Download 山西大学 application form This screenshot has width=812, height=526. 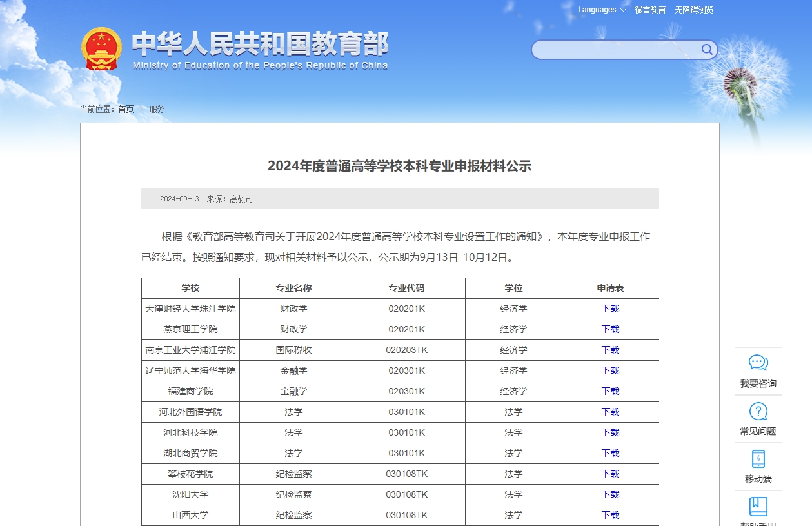609,515
